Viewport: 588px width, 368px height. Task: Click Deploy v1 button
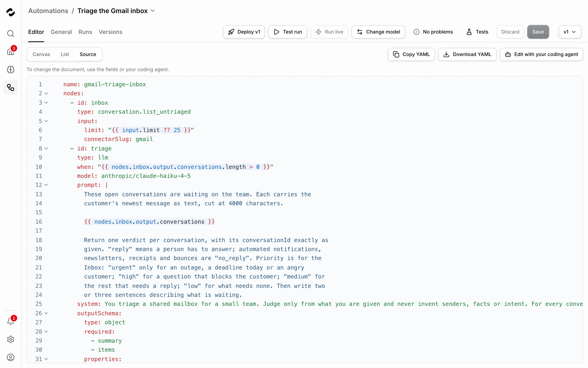coord(244,32)
